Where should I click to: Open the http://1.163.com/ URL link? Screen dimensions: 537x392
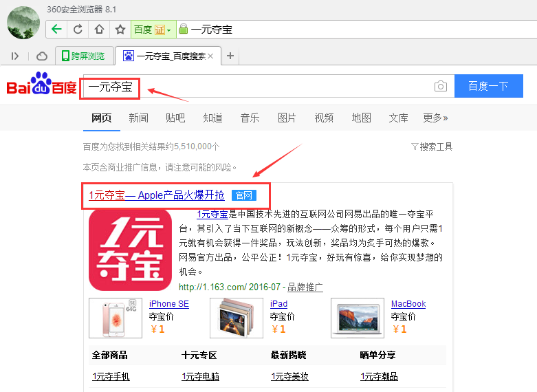pos(212,287)
